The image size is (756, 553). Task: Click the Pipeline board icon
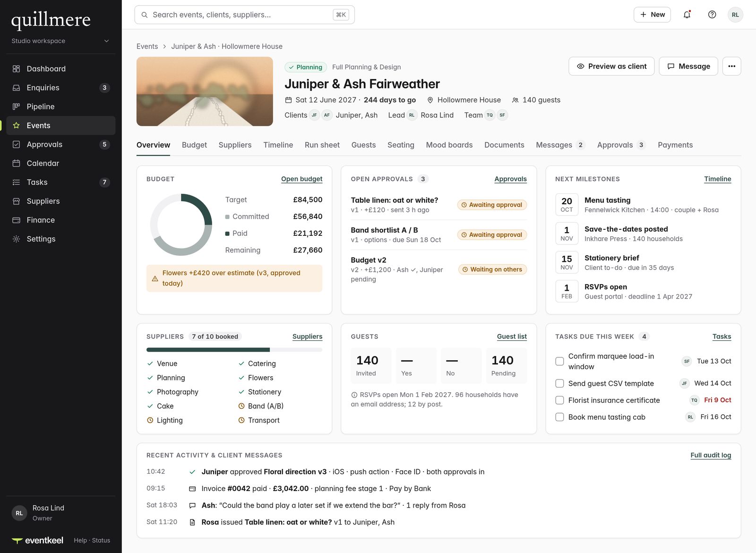click(16, 106)
